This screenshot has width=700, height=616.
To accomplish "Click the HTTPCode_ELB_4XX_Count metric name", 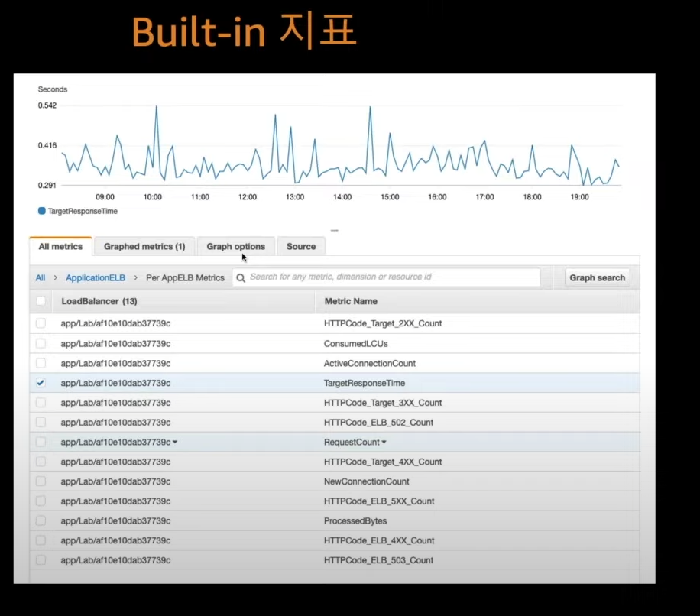I will tap(379, 540).
